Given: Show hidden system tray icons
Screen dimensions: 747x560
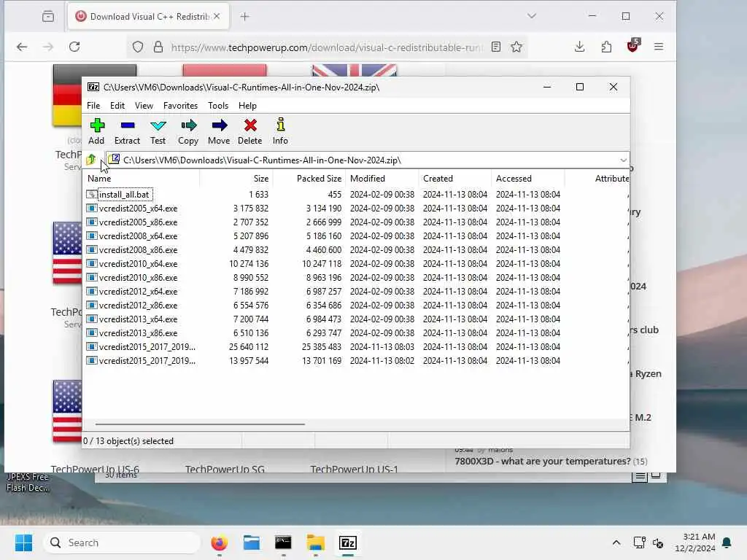Looking at the screenshot, I should [x=616, y=542].
